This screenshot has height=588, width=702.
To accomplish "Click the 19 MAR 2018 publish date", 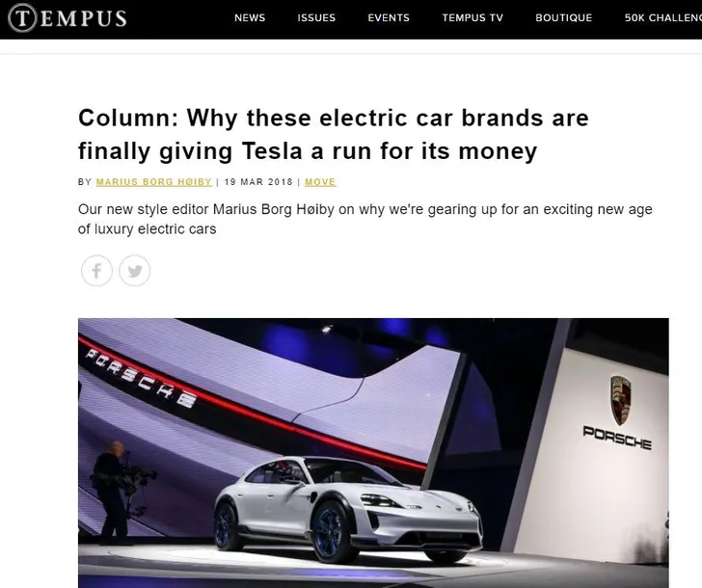I will coord(258,182).
